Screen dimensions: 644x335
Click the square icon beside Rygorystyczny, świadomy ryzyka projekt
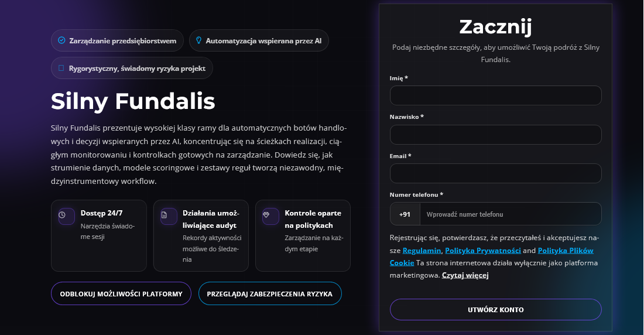[x=61, y=68]
